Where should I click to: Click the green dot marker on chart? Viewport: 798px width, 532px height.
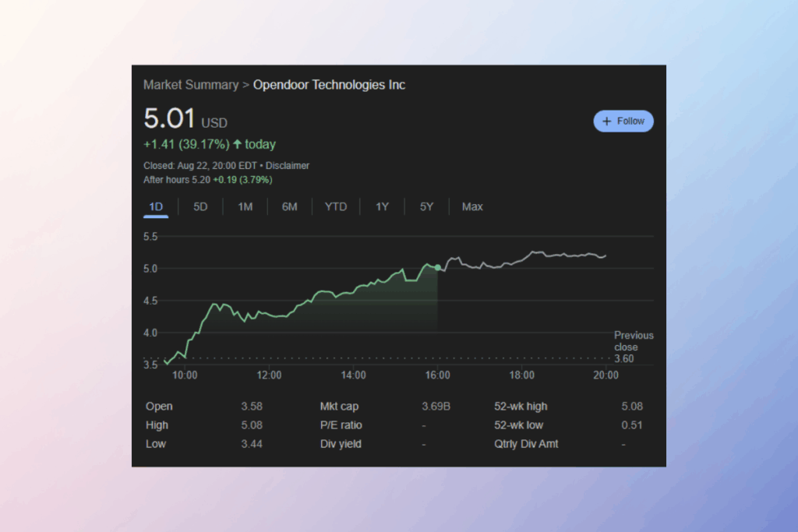pyautogui.click(x=438, y=267)
